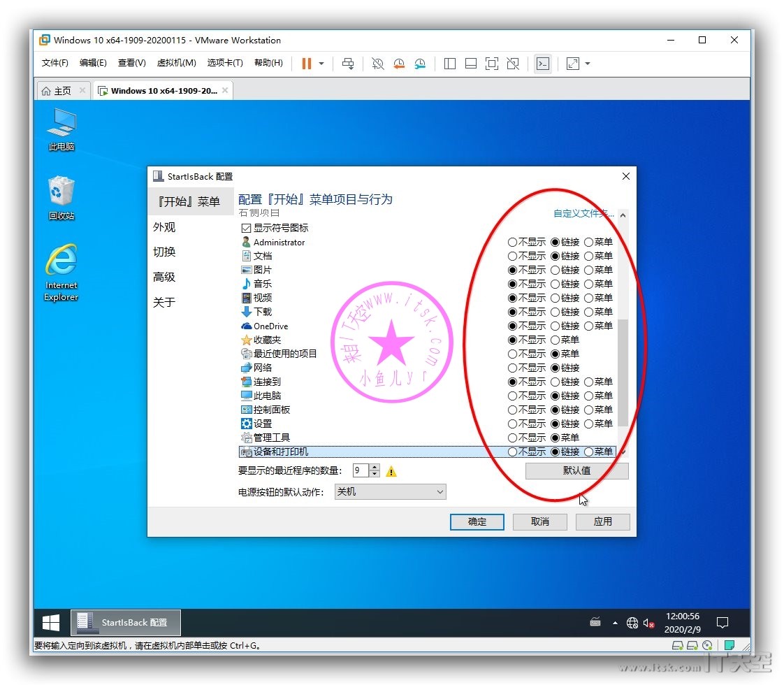This screenshot has height=685, width=784.
Task: Open the 查看(V) menu
Action: pyautogui.click(x=131, y=62)
